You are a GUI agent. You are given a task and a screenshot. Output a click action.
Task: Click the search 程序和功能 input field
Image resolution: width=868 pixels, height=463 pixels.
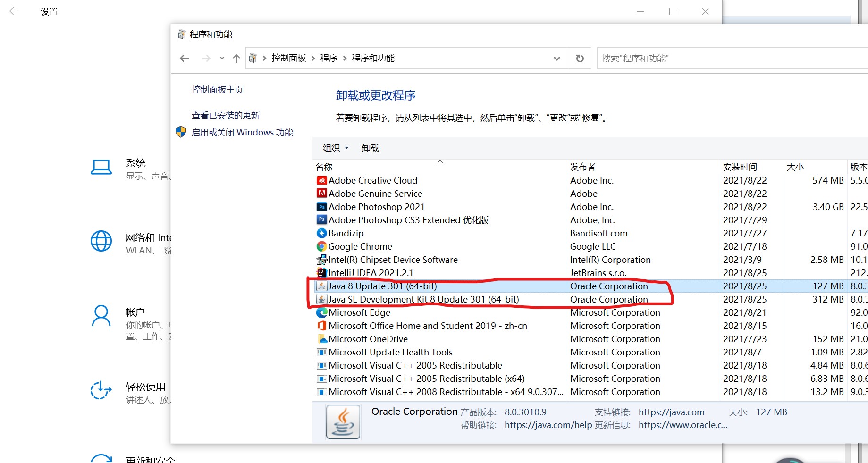point(733,59)
